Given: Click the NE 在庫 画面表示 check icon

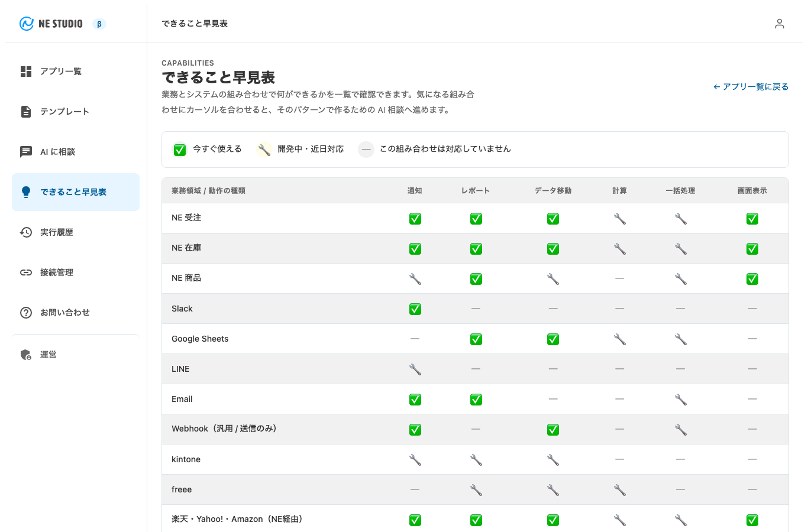Looking at the screenshot, I should pos(752,249).
